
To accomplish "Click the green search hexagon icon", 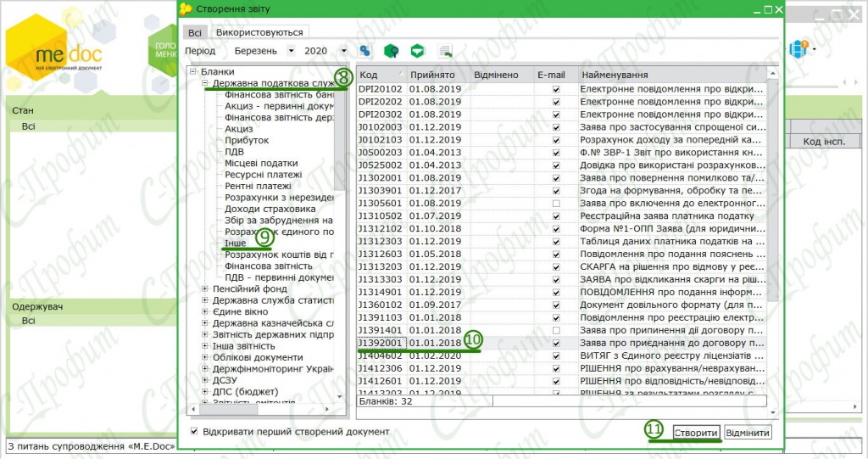I will [392, 51].
